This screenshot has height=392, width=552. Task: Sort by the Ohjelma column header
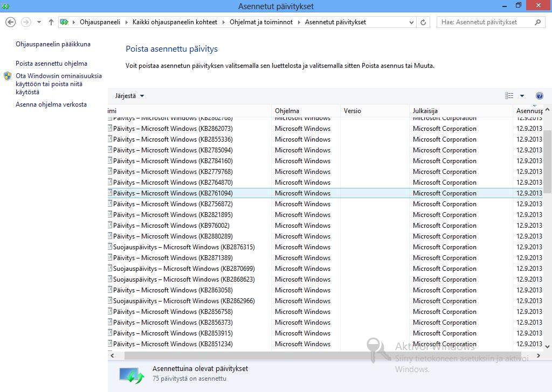[306, 111]
